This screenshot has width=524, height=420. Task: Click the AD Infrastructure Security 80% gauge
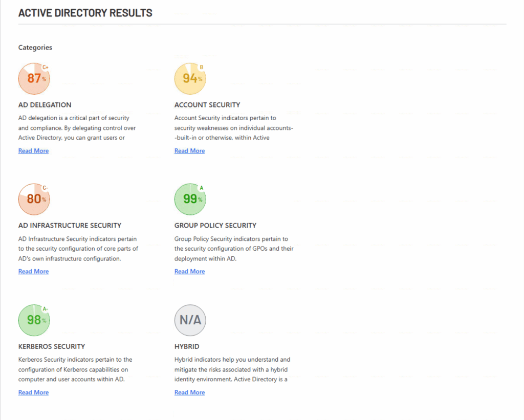[x=34, y=200]
